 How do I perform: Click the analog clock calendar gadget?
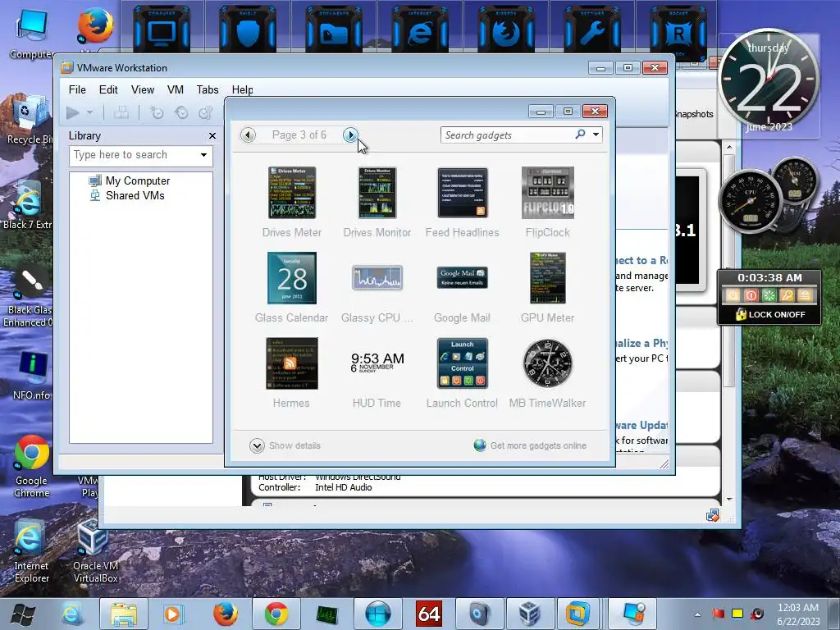(769, 80)
